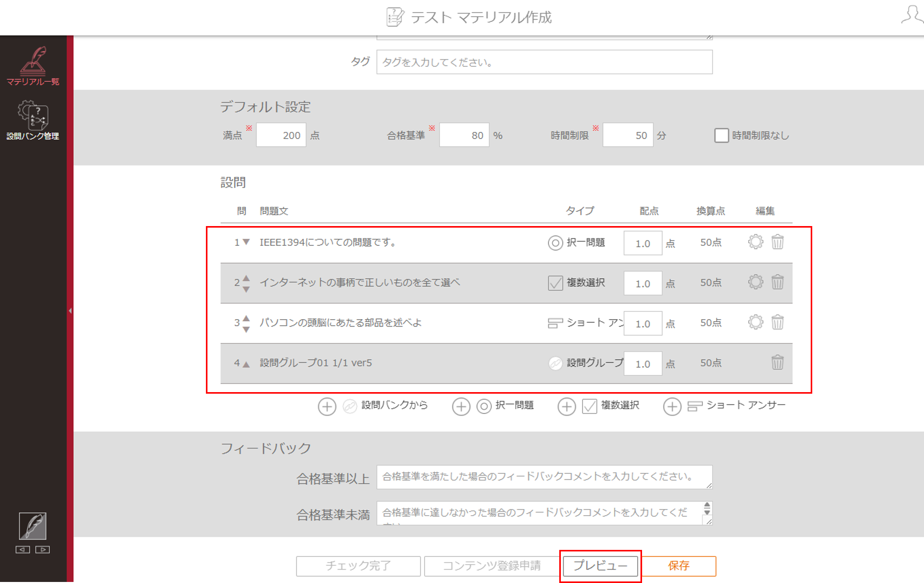Open settings gear for question 3
The image size is (924, 583).
coord(755,322)
